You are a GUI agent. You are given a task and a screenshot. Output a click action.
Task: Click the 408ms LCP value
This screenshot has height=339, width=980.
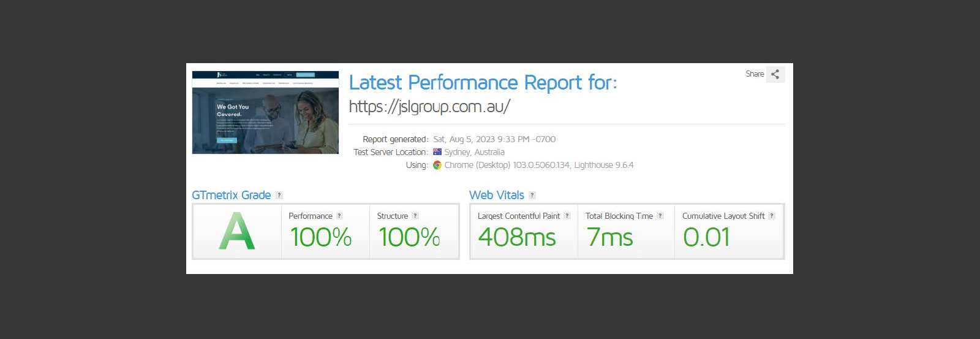tap(517, 237)
